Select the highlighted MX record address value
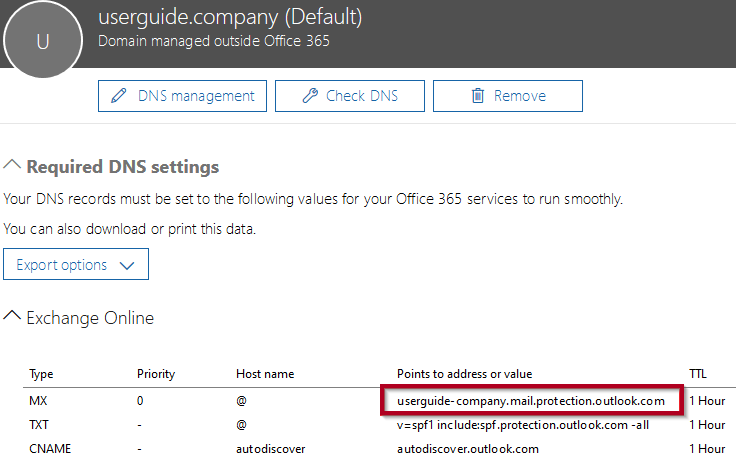736x457 pixels. tap(531, 401)
